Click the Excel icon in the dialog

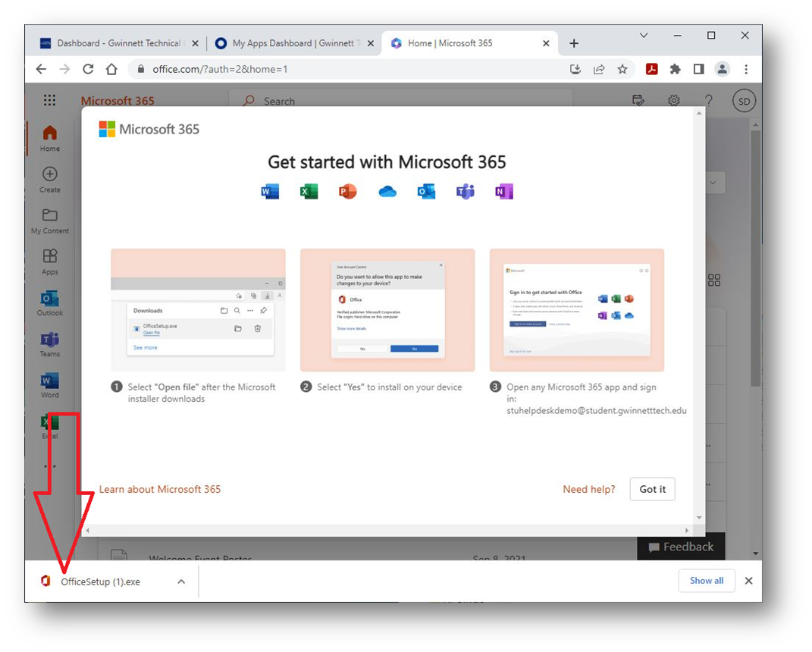[x=309, y=192]
